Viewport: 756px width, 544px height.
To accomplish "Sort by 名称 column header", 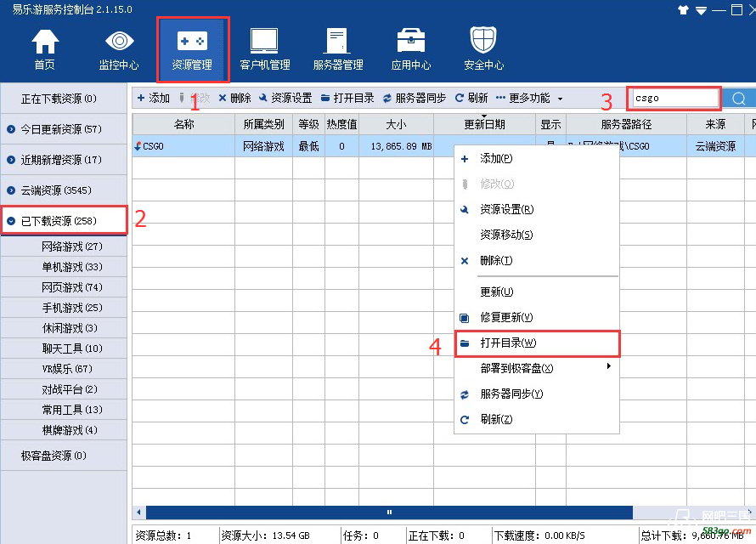I will pyautogui.click(x=183, y=124).
